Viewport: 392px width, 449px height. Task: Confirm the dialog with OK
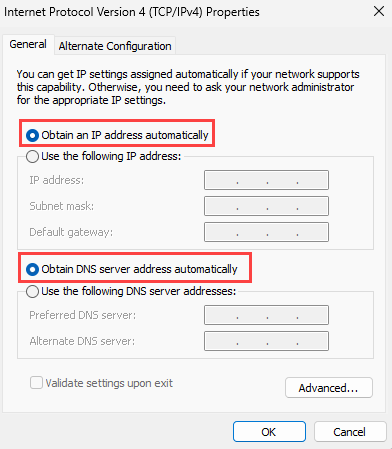click(x=269, y=432)
